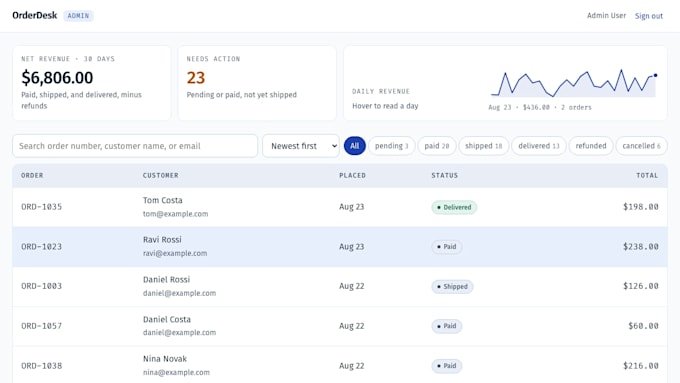Click the ORDER column header

coord(32,175)
